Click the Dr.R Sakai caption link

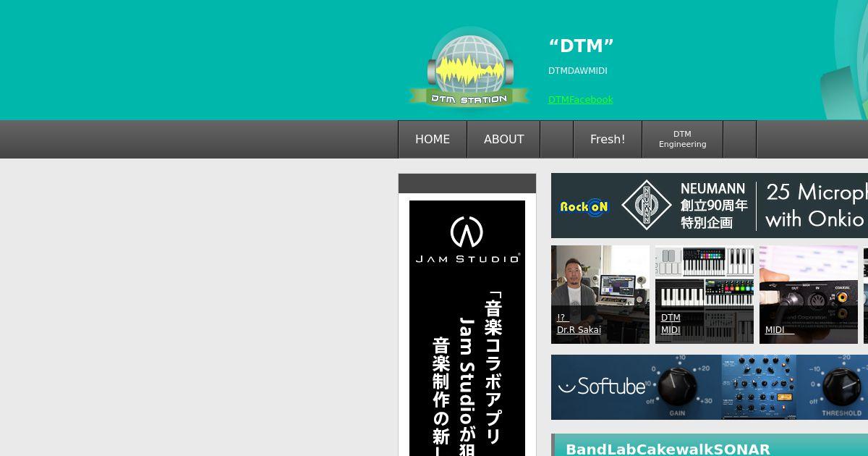coord(579,330)
